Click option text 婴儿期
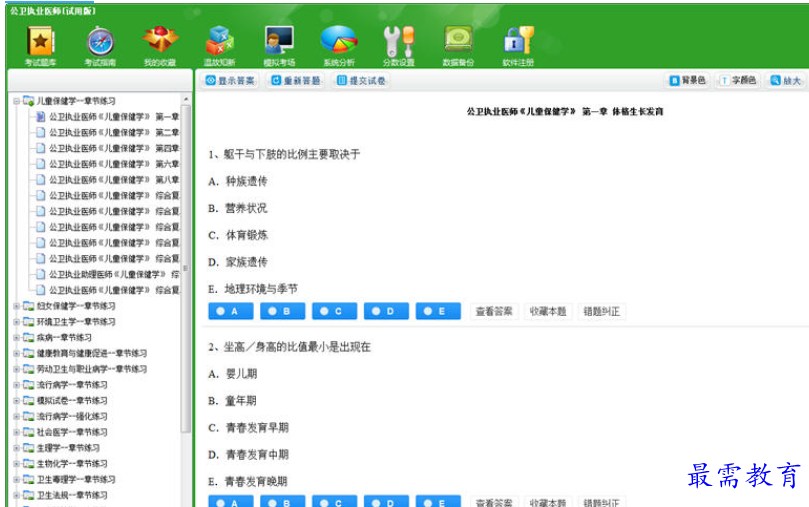The image size is (809, 507). tap(241, 374)
